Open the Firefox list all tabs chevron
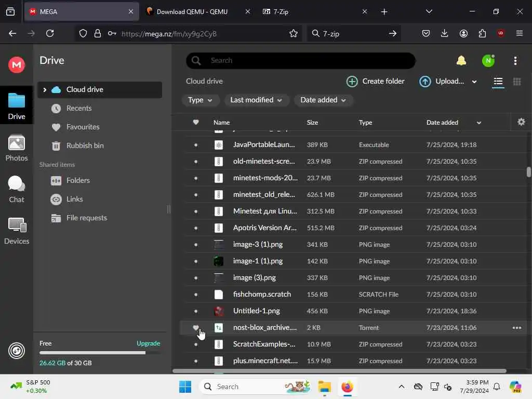This screenshot has width=532, height=399. point(429,11)
